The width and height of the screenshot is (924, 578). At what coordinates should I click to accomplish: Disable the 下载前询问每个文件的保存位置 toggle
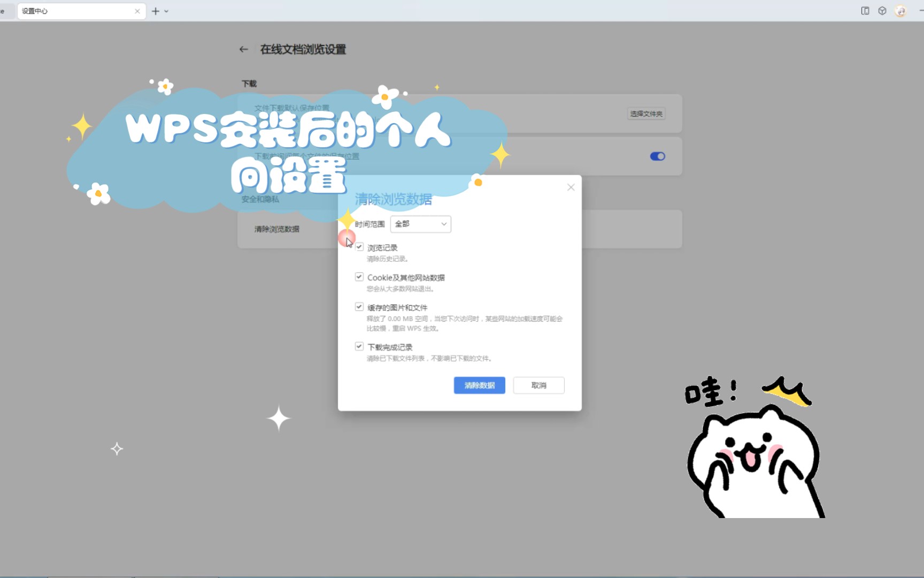click(657, 156)
